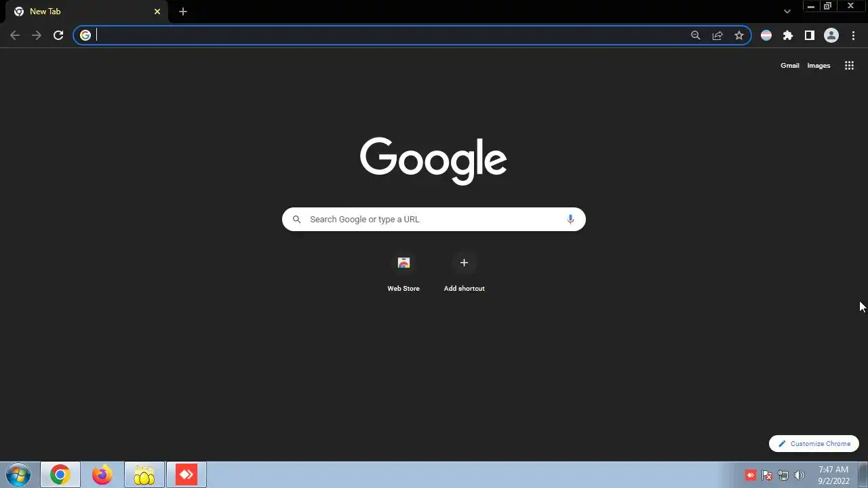868x488 pixels.
Task: Open the Windows Start menu
Action: (x=18, y=474)
